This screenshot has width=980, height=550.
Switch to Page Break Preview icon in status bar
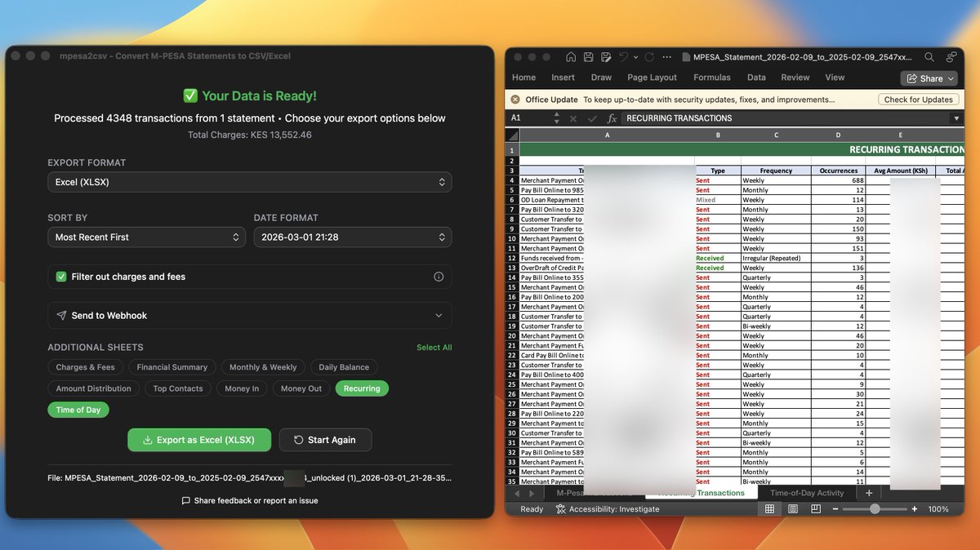pos(814,509)
